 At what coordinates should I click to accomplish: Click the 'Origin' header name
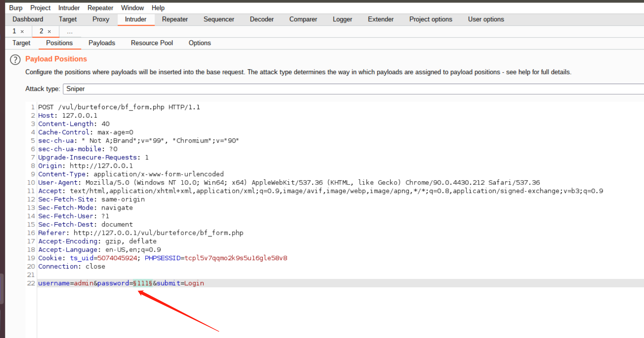click(50, 166)
